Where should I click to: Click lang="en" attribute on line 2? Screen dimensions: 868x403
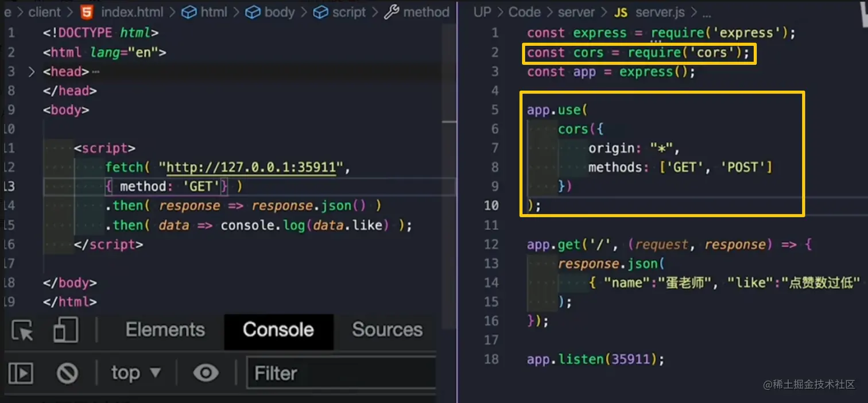124,53
